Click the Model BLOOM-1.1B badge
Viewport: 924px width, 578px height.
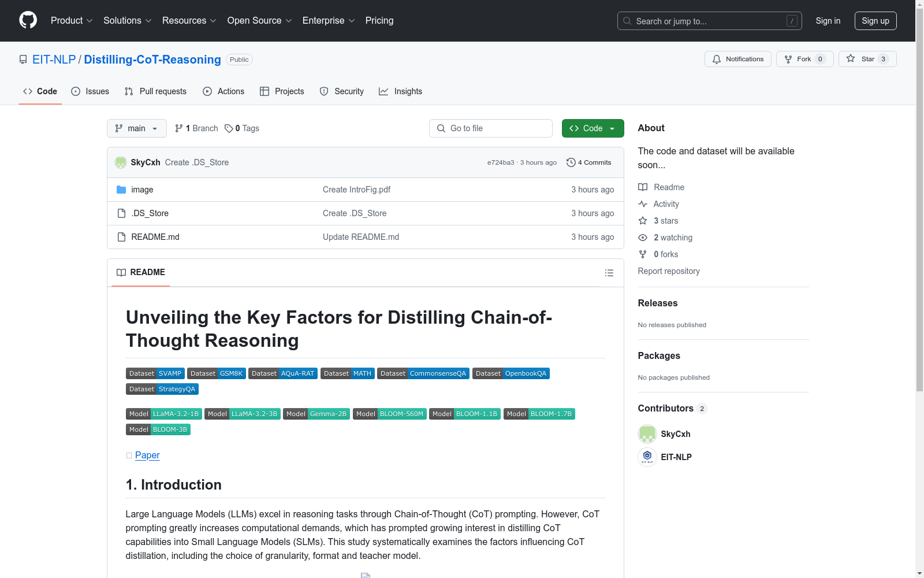[x=465, y=414]
